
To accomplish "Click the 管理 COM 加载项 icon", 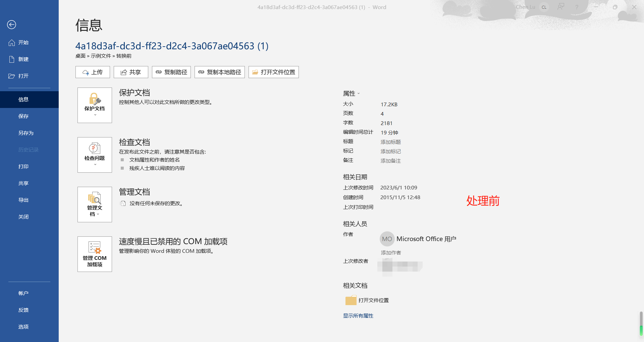I will coord(94,248).
